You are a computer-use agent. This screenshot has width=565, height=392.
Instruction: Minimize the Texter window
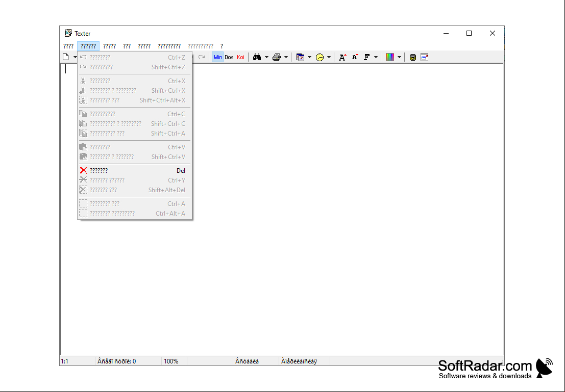(446, 33)
